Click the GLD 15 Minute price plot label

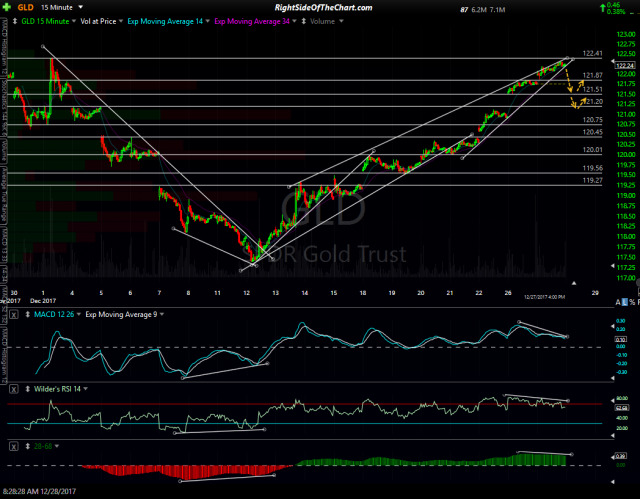point(45,21)
